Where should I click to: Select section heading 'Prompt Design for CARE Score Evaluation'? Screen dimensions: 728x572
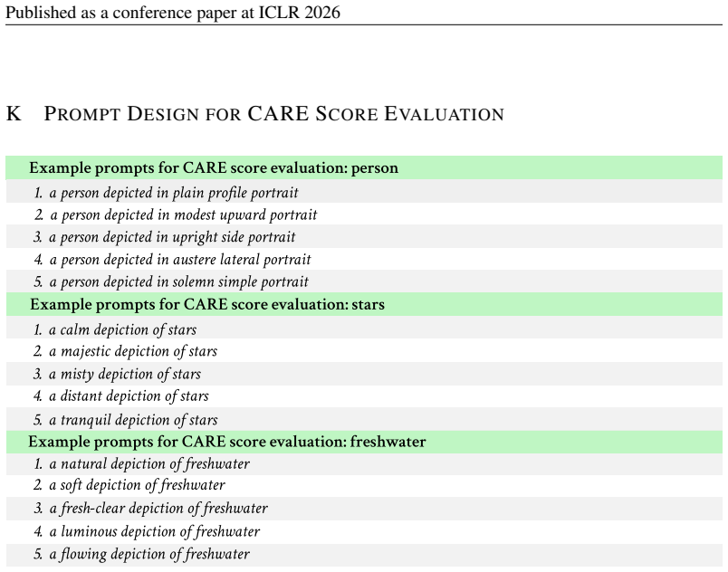(274, 114)
